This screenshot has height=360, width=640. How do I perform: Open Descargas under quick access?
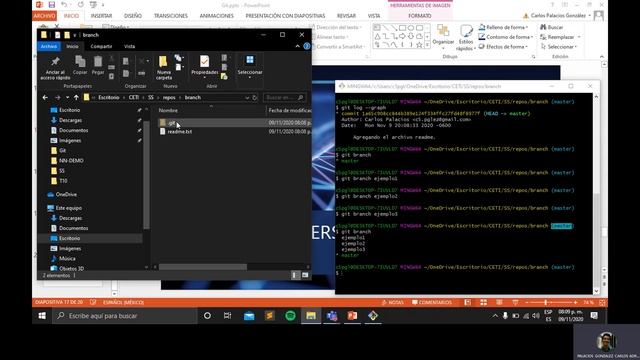click(x=70, y=120)
